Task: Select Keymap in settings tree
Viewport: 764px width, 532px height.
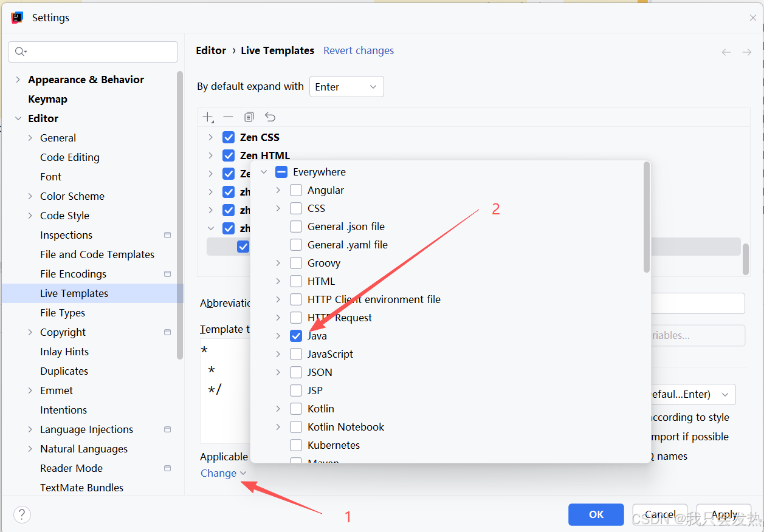Action: coord(47,99)
